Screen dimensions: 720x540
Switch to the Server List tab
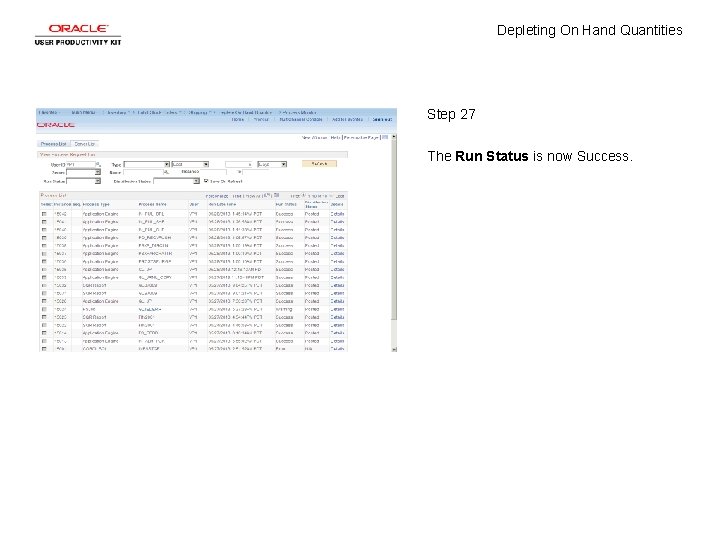pyautogui.click(x=84, y=144)
